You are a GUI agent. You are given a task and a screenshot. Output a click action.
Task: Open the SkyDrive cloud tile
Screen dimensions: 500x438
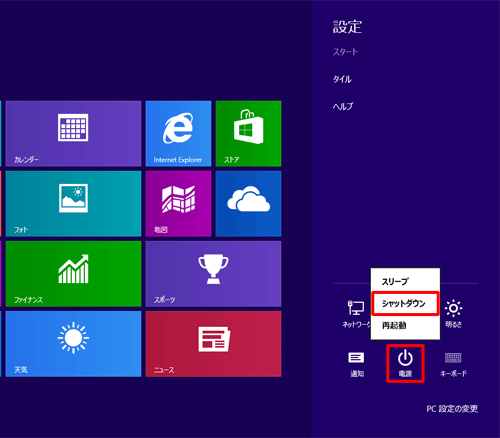pyautogui.click(x=248, y=204)
